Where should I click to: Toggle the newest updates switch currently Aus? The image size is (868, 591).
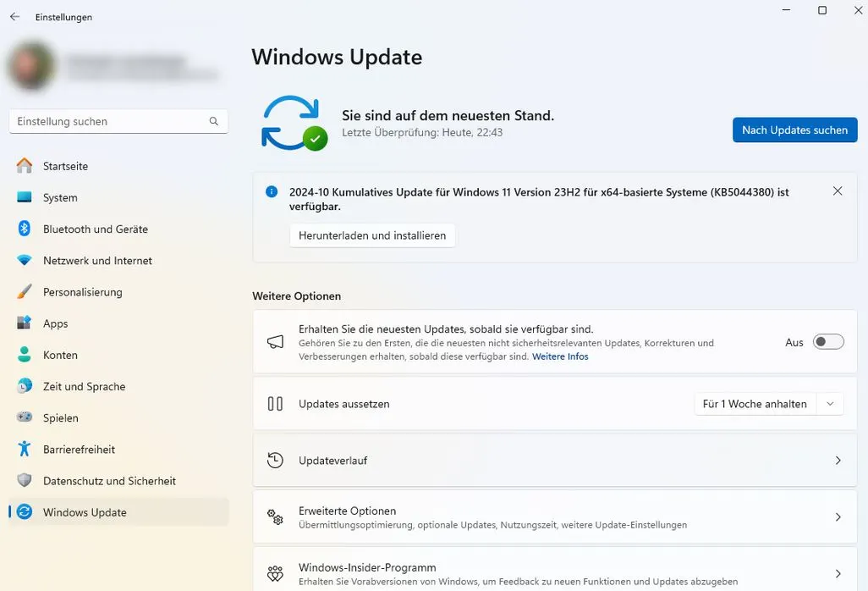click(x=828, y=342)
